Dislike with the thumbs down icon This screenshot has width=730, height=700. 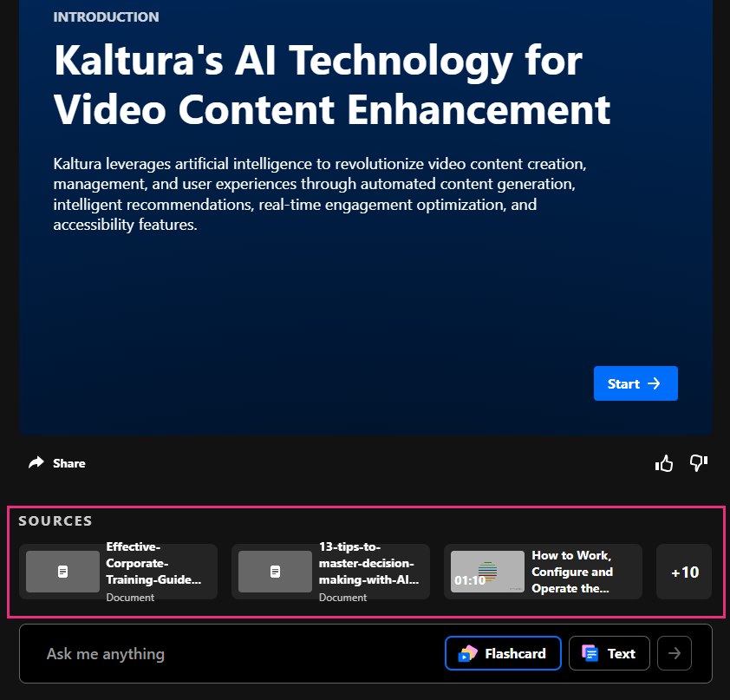pos(699,463)
